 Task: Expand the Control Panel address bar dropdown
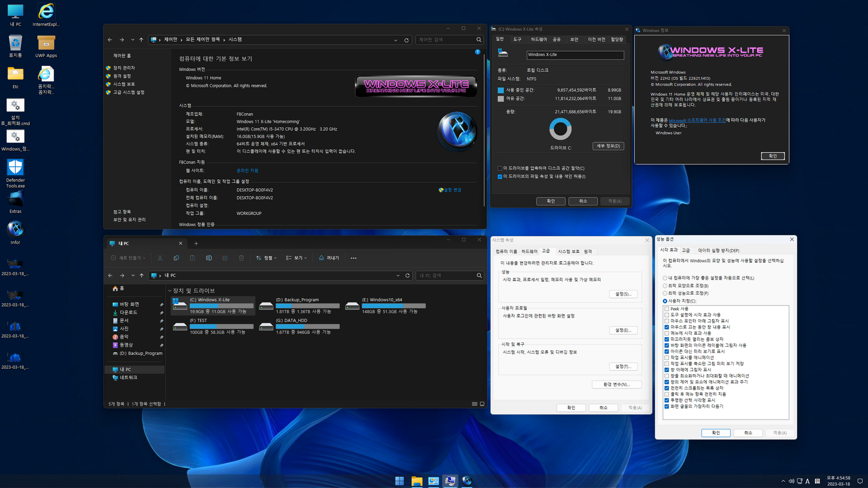coord(395,40)
